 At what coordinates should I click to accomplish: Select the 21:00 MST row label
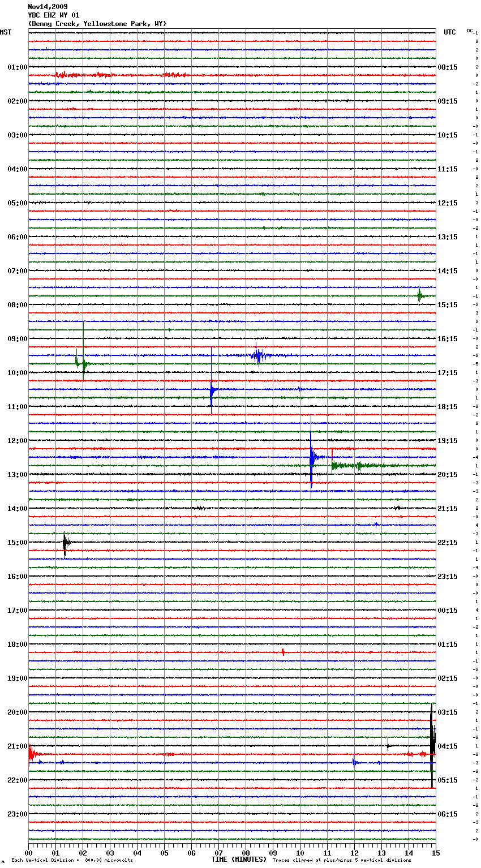pyautogui.click(x=18, y=746)
